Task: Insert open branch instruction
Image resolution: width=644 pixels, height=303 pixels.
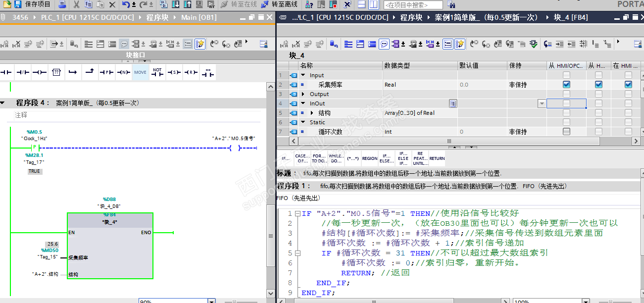Action: pos(73,72)
